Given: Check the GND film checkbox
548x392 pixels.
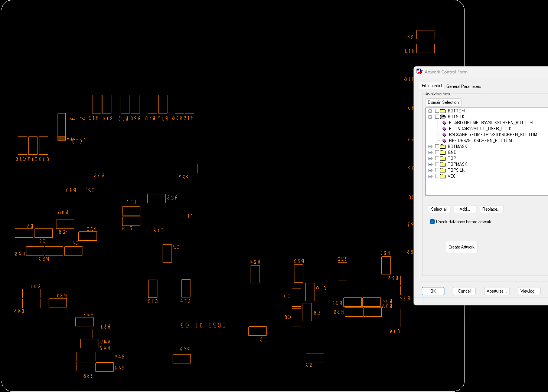Looking at the screenshot, I should pyautogui.click(x=437, y=152).
